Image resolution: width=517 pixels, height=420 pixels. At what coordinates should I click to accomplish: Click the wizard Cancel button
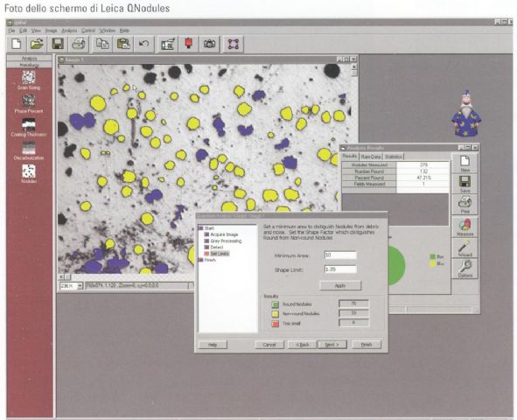[269, 345]
